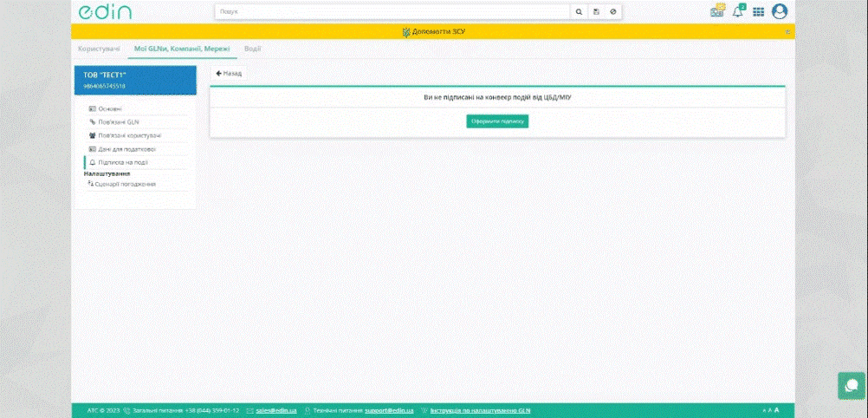
Task: Select the largest font size A in footer
Action: pyautogui.click(x=776, y=410)
